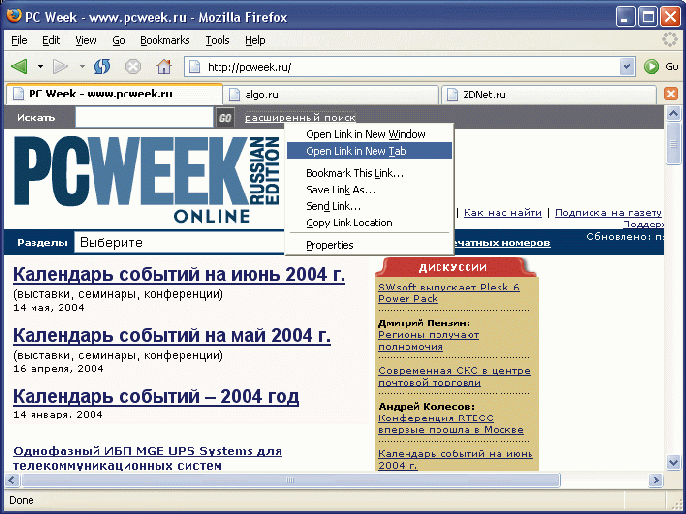The width and height of the screenshot is (686, 514).
Task: Open the File menu
Action: coord(19,40)
